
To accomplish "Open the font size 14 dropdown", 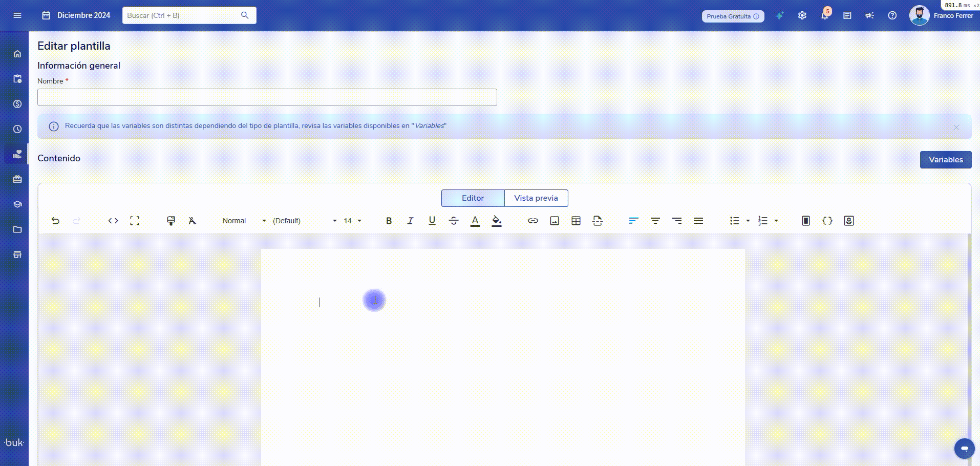I will 352,221.
